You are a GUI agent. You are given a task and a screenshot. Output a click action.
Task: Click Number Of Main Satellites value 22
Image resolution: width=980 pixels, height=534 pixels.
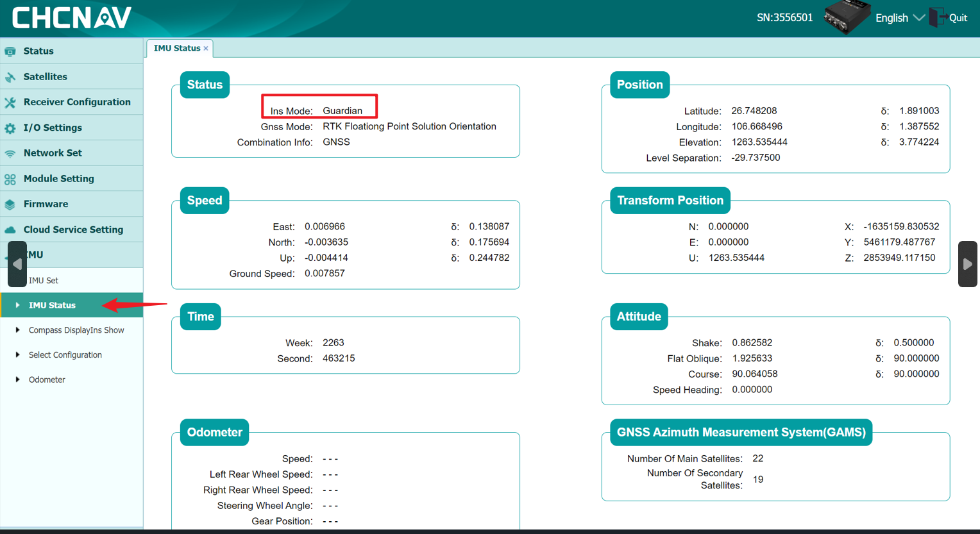(758, 458)
